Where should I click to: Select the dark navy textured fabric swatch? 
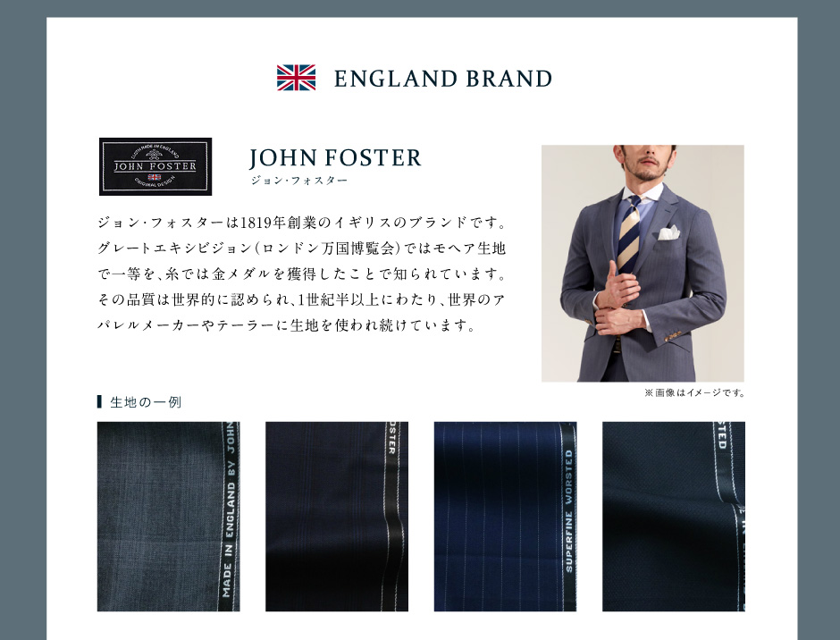tap(674, 516)
